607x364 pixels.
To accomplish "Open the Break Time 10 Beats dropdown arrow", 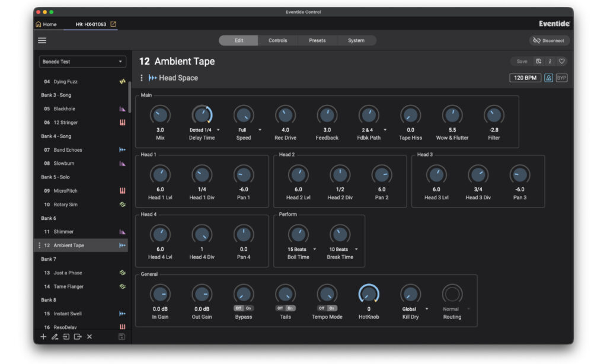I will (x=356, y=250).
